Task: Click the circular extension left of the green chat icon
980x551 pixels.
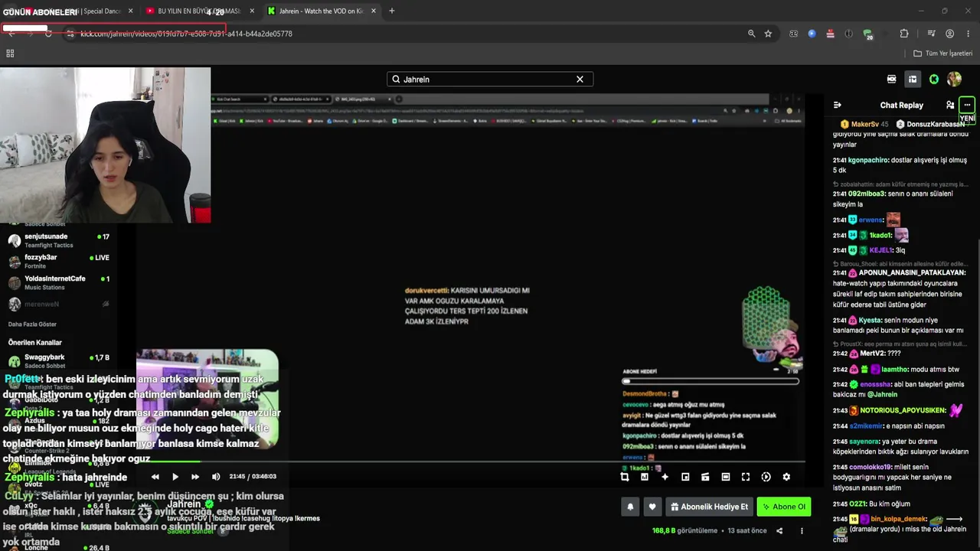Action: (849, 34)
